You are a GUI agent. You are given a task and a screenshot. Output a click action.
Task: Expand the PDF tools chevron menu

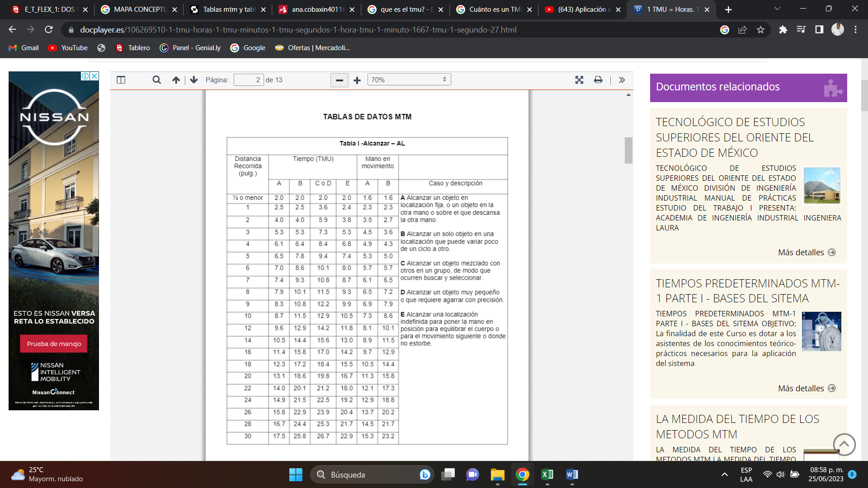point(622,80)
